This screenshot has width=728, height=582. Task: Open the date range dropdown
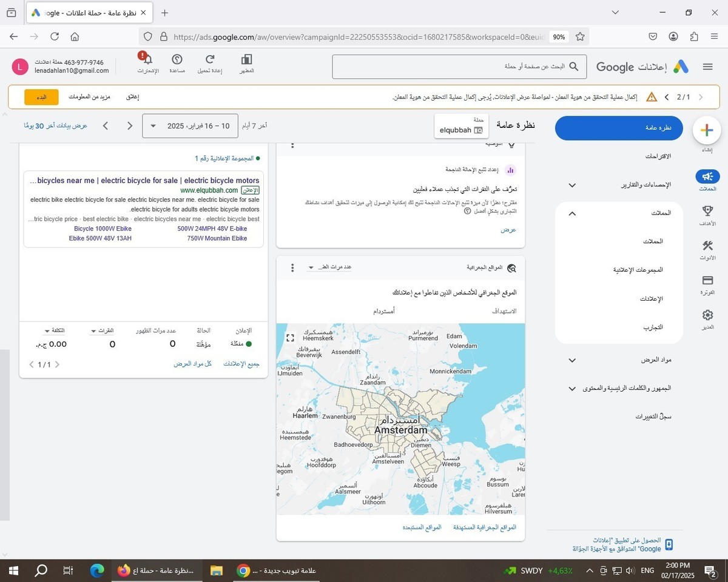point(190,126)
